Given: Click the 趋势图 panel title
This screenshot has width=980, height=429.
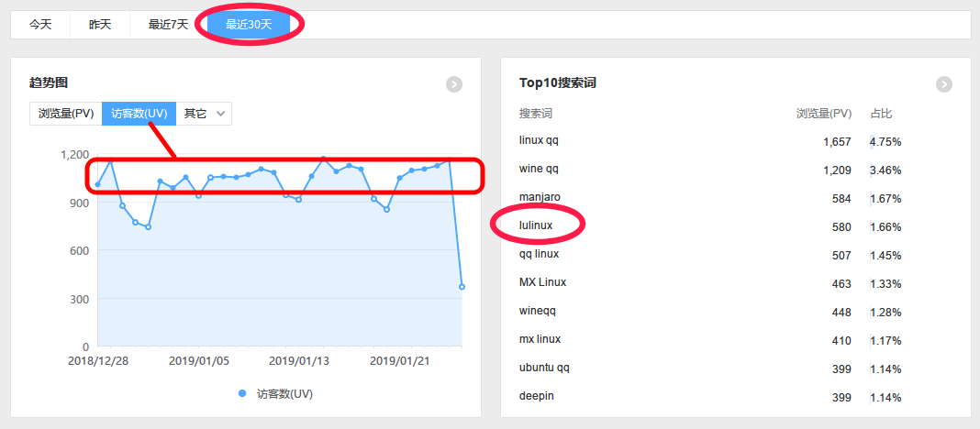Looking at the screenshot, I should [48, 82].
